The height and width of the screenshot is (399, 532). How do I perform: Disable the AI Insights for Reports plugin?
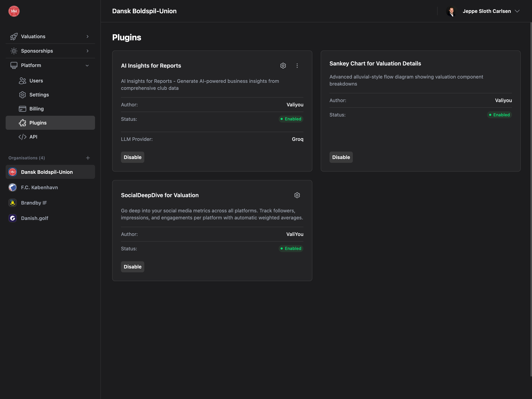[133, 157]
